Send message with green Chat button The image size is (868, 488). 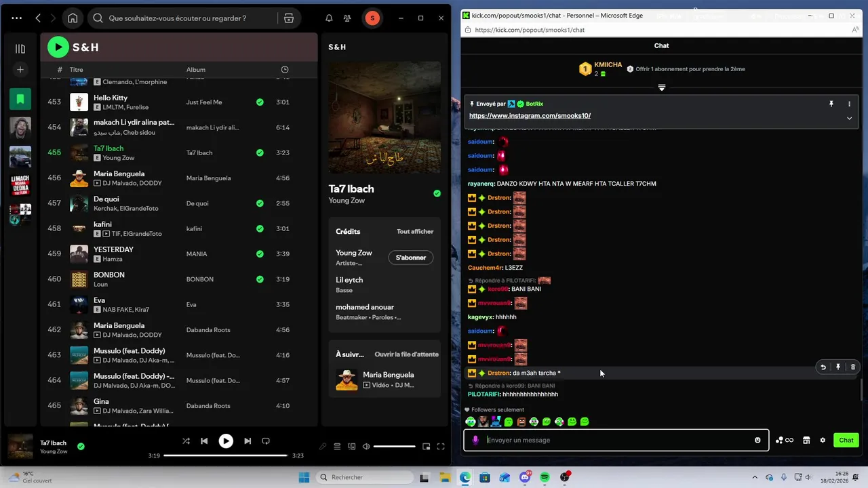[x=846, y=441]
